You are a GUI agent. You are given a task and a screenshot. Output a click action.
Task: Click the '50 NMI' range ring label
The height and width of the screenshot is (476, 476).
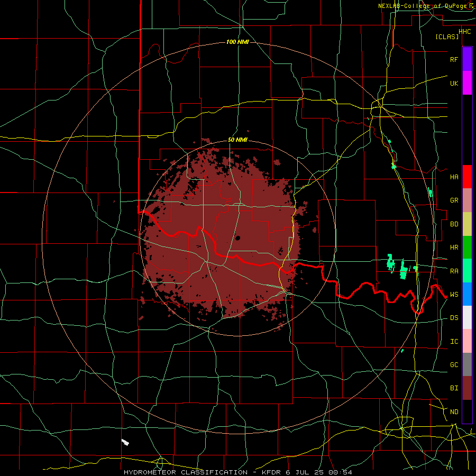237,140
